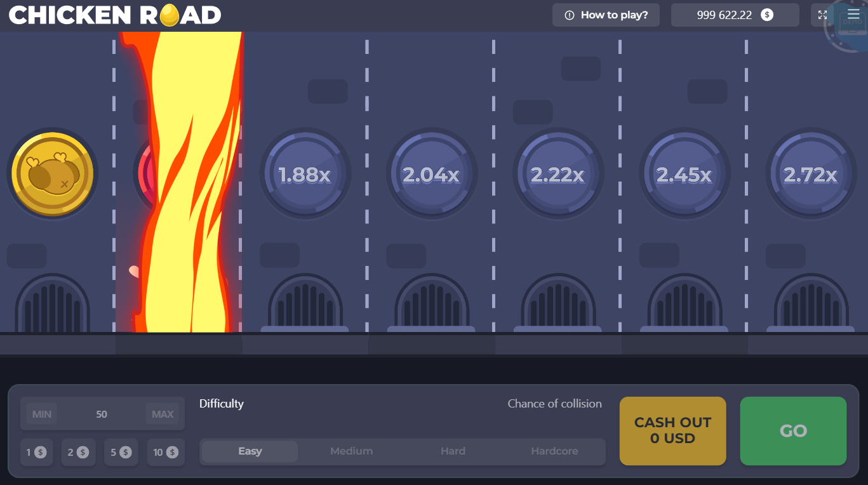868x485 pixels.
Task: Select Medium difficulty
Action: 352,451
